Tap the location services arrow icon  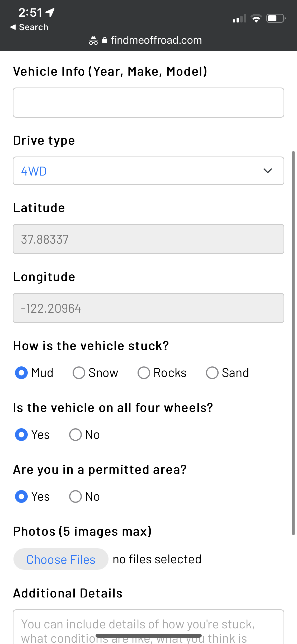click(50, 12)
